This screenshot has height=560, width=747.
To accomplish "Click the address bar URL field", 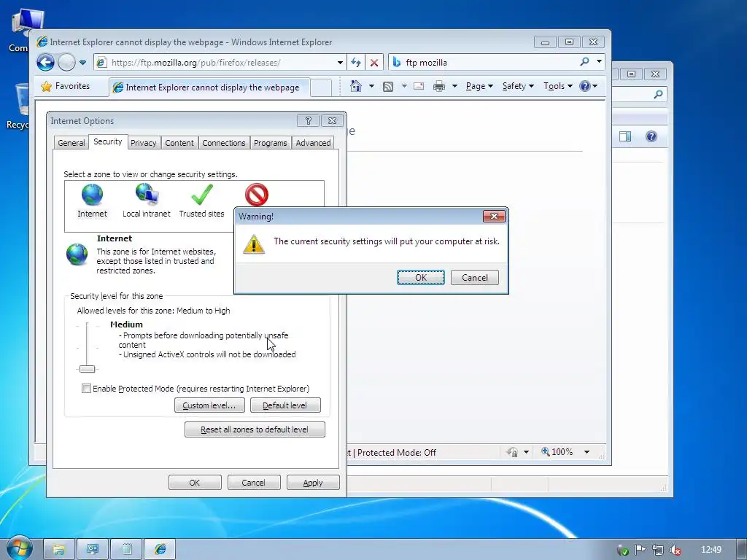I will (220, 63).
